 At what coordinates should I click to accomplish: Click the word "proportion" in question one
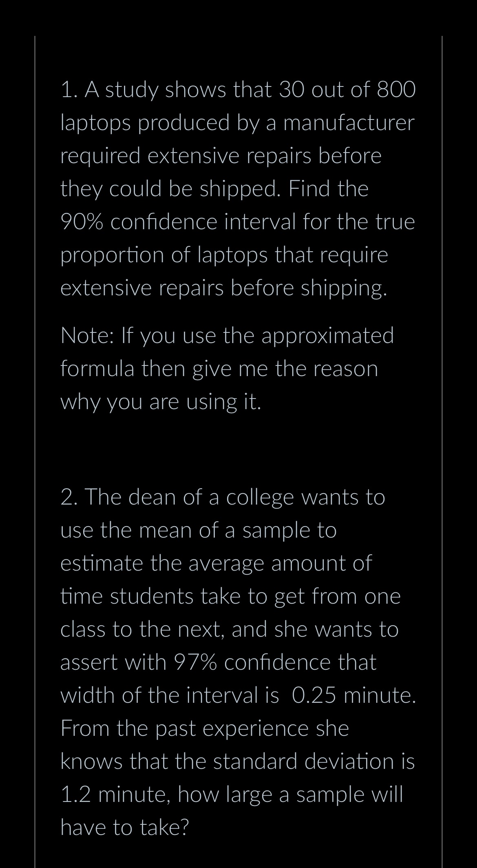pyautogui.click(x=112, y=256)
